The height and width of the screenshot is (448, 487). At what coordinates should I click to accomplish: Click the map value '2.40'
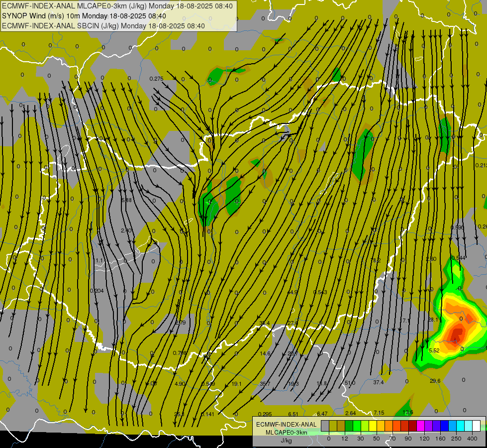[x=126, y=230]
